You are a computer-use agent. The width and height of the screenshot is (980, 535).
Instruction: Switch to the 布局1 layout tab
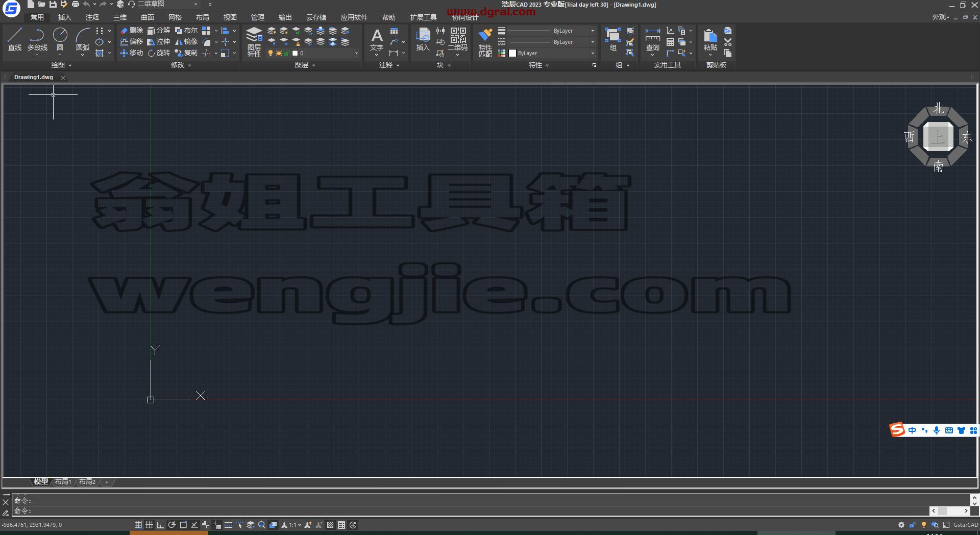63,481
